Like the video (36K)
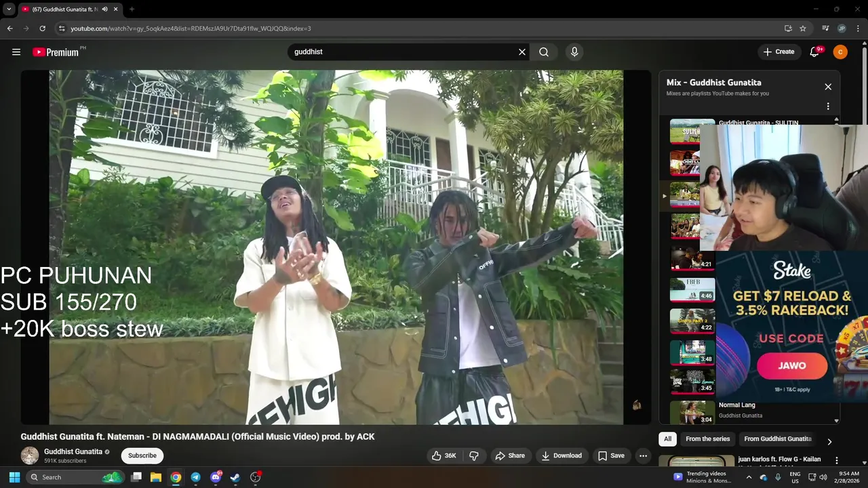Viewport: 868px width, 488px height. (x=444, y=455)
